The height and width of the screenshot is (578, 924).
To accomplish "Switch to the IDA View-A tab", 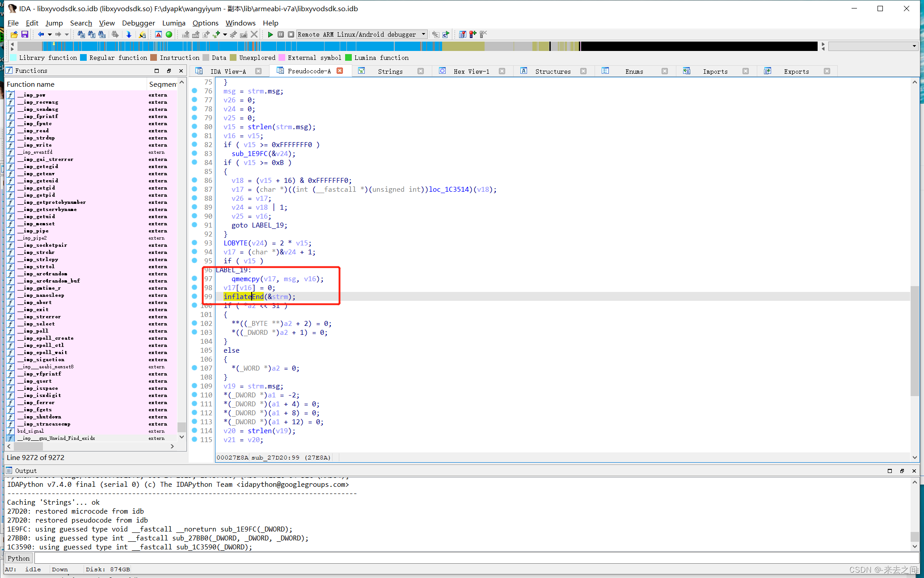I will [228, 71].
